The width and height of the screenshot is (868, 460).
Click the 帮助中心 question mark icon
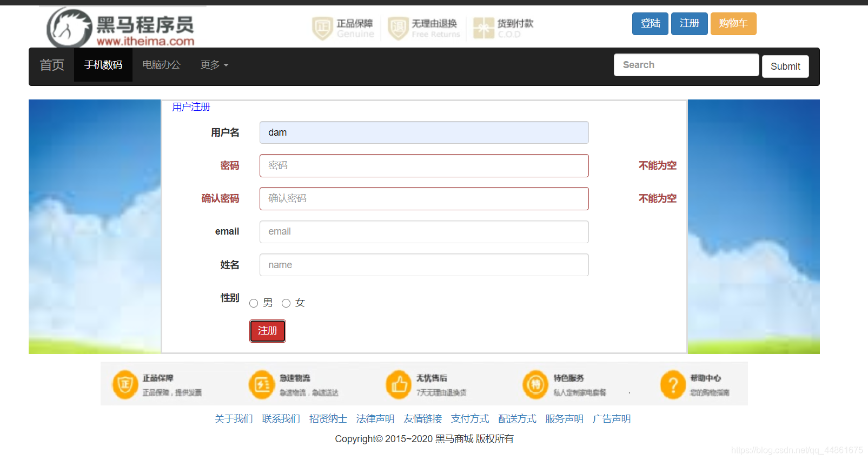(x=673, y=384)
